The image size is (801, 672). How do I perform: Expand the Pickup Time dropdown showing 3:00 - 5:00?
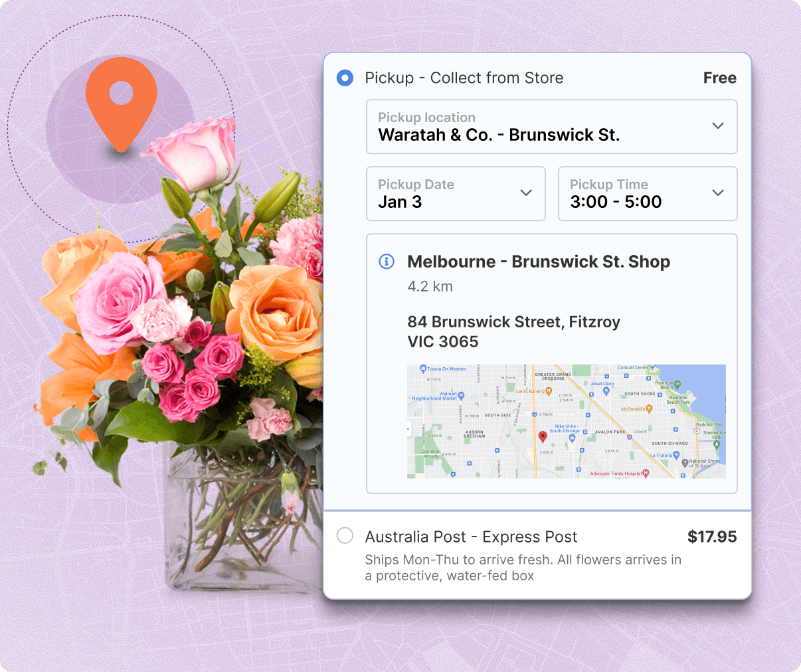648,194
